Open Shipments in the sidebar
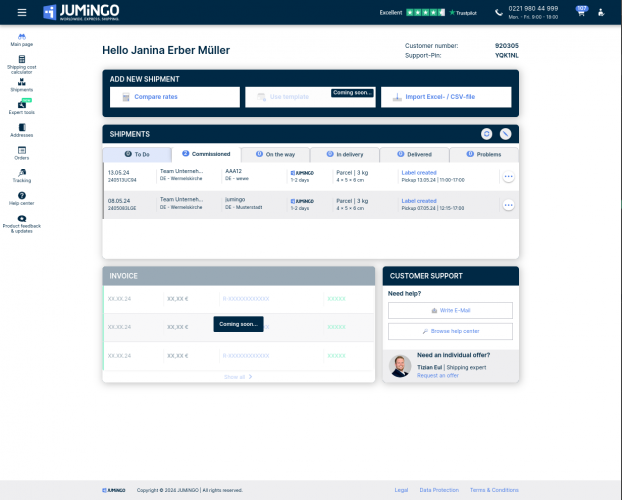622x500 pixels. 22,85
